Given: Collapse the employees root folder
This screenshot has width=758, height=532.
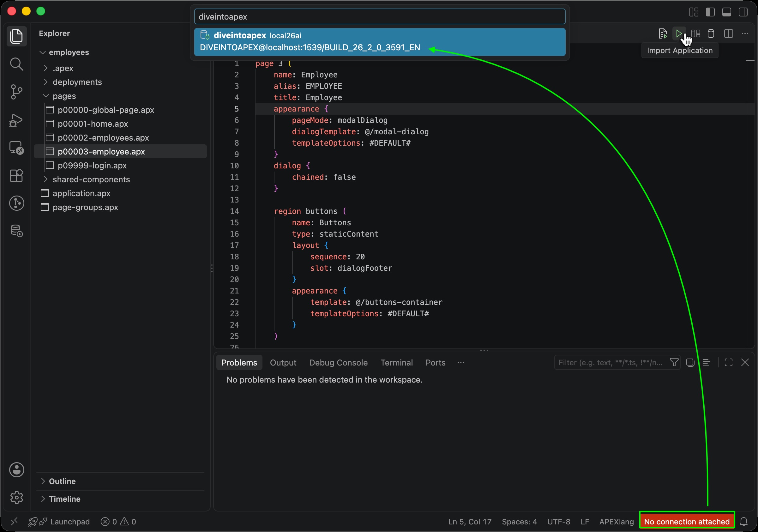Looking at the screenshot, I should 43,52.
